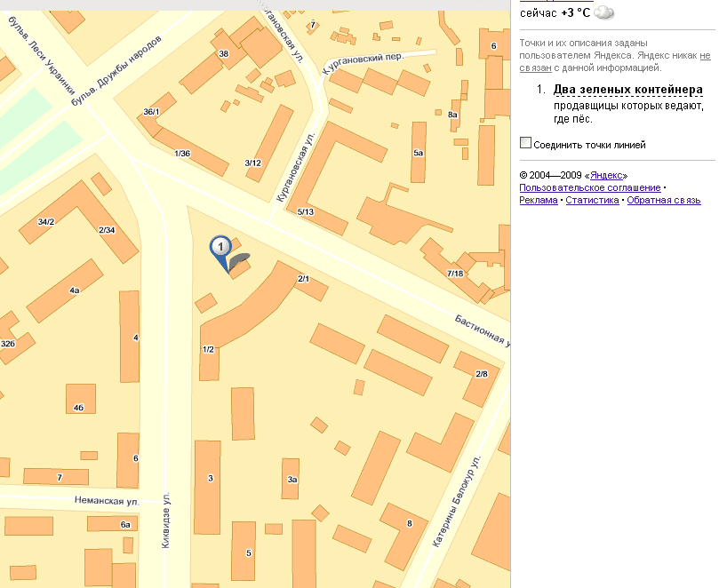Image resolution: width=719 pixels, height=588 pixels.
Task: Open the 'Статистика' link
Action: (x=592, y=200)
